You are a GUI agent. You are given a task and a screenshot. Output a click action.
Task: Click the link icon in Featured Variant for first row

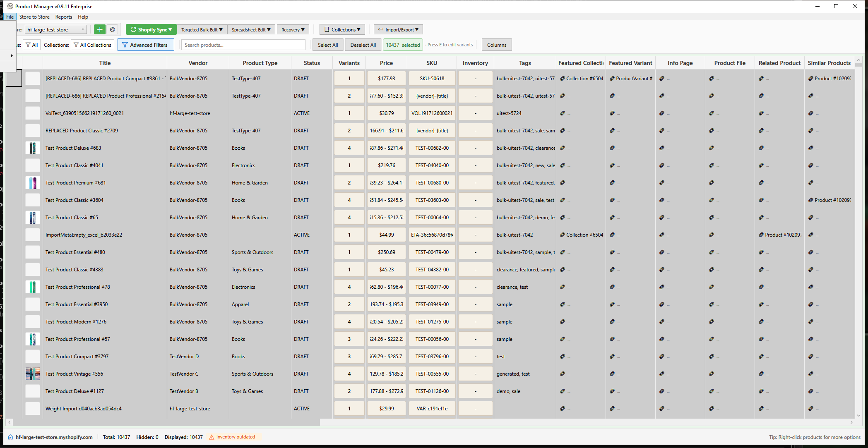pos(612,78)
